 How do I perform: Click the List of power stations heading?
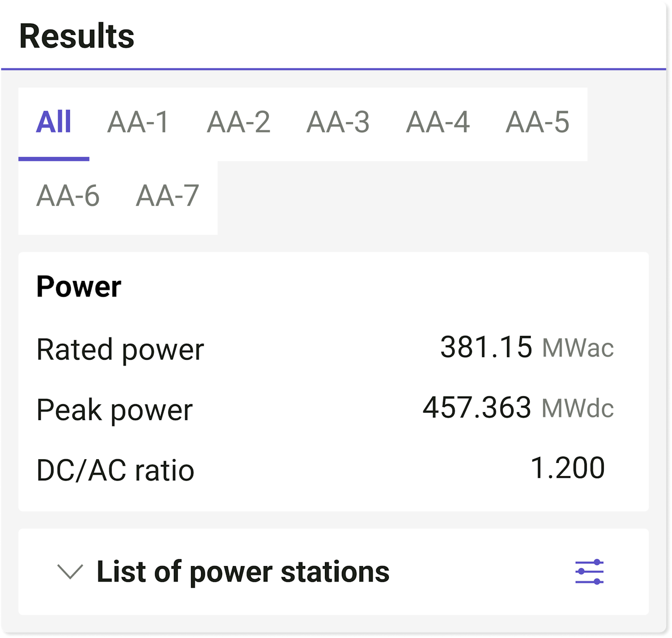(x=243, y=572)
